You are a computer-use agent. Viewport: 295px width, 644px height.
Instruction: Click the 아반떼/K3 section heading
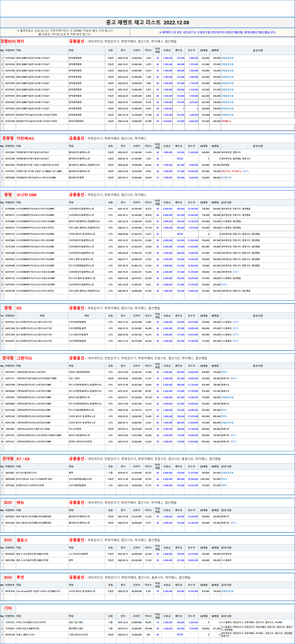pos(25,138)
